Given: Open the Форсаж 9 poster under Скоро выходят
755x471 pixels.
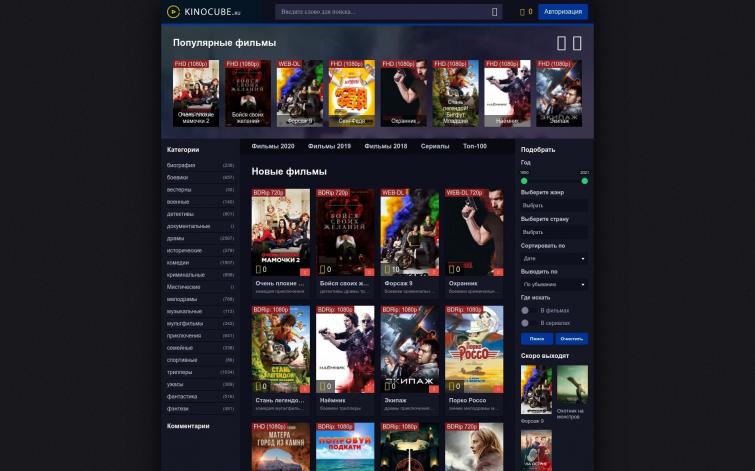Looking at the screenshot, I should (536, 390).
